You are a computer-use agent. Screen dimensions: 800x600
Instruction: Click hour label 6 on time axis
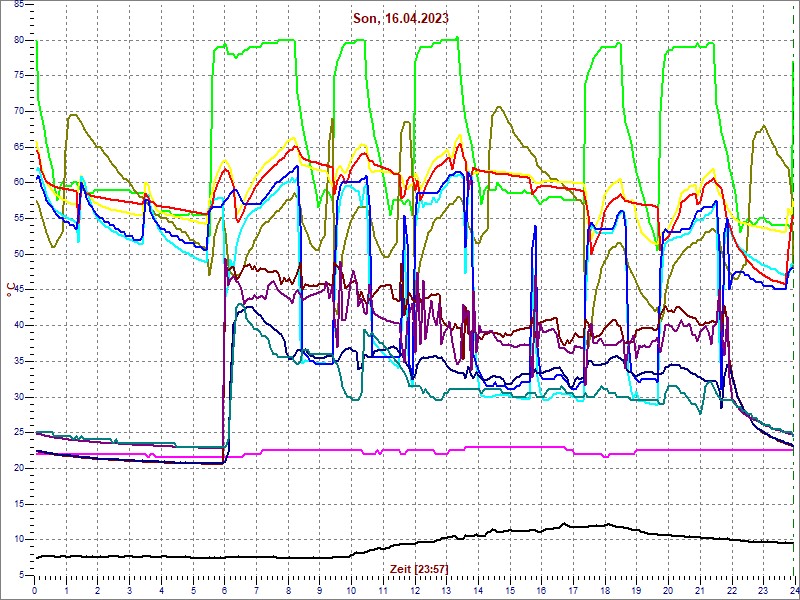(x=224, y=590)
